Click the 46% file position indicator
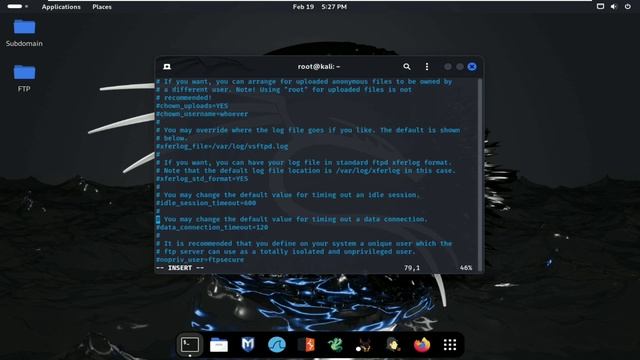 [466, 268]
